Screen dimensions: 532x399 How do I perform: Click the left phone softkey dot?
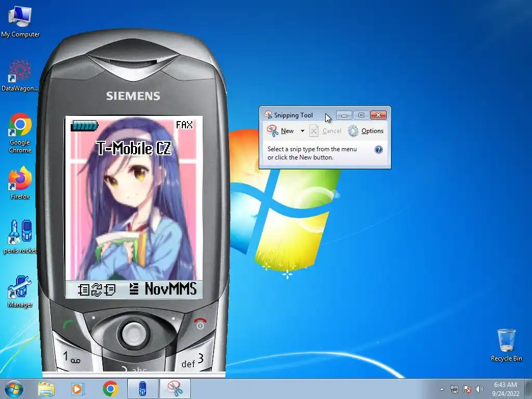(x=94, y=318)
